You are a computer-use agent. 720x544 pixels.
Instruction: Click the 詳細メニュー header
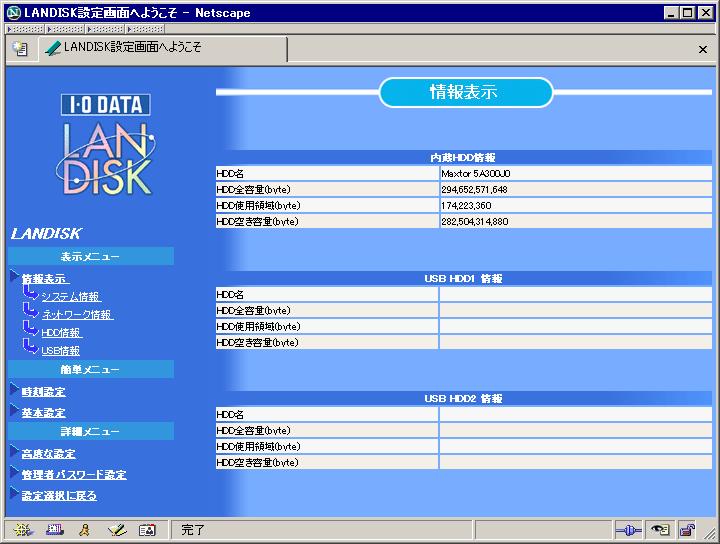[x=90, y=431]
